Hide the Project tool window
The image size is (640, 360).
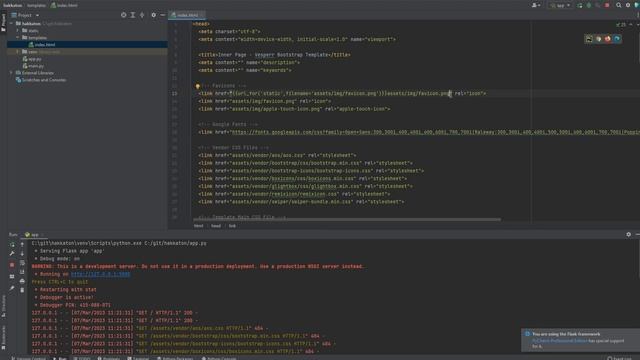[162, 15]
